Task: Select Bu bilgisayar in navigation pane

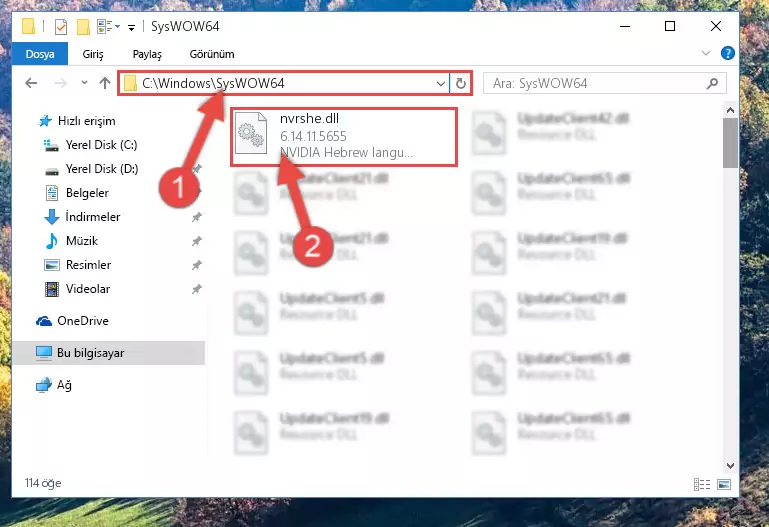Action: click(108, 353)
